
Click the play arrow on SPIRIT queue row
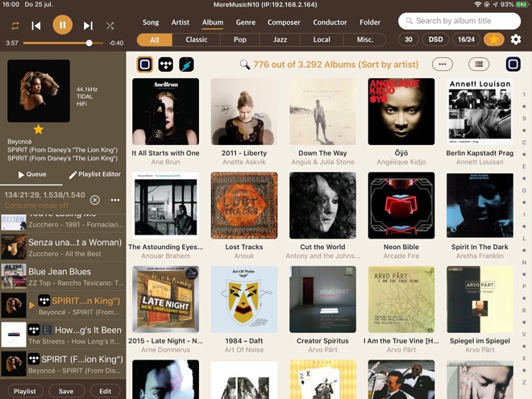click(x=32, y=305)
